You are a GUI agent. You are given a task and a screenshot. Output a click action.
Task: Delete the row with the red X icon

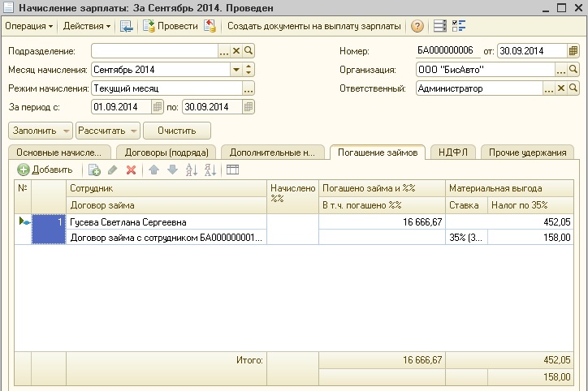(x=131, y=170)
